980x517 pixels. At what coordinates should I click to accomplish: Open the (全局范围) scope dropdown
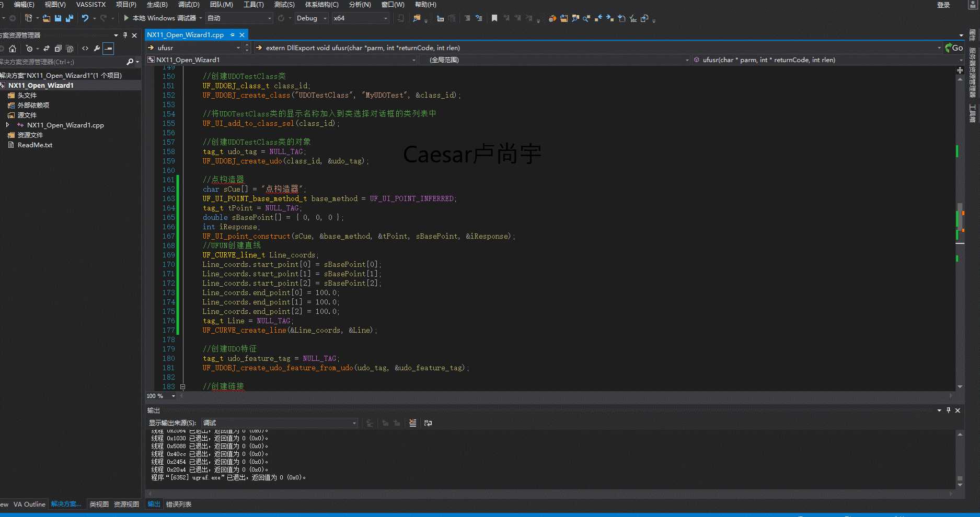click(x=554, y=60)
